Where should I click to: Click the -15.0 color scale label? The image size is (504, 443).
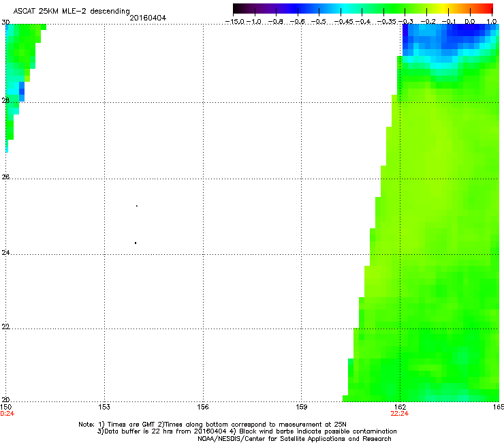pyautogui.click(x=235, y=22)
